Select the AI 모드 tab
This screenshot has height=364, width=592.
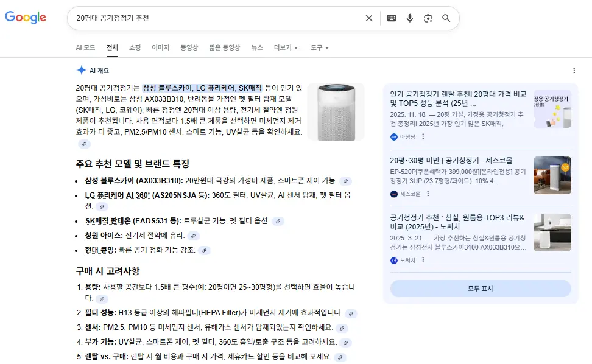click(85, 47)
